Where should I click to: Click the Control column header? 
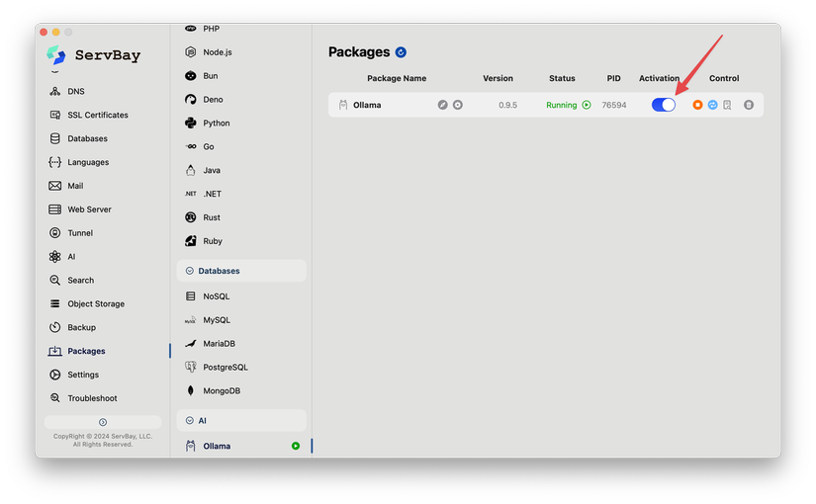point(724,78)
